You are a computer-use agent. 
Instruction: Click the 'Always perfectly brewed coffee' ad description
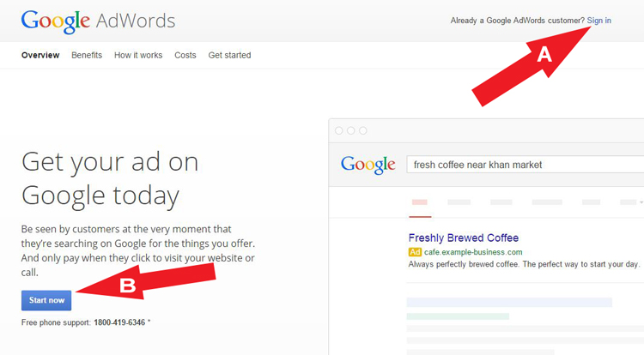point(524,264)
